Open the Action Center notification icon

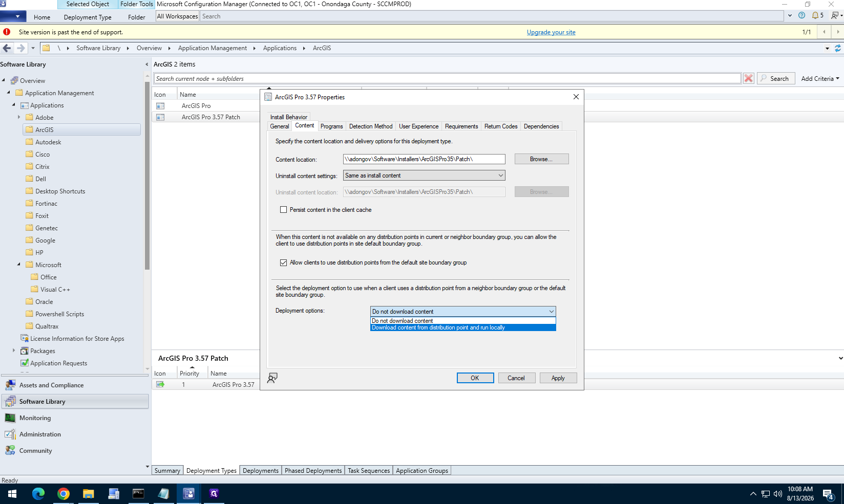pos(829,494)
